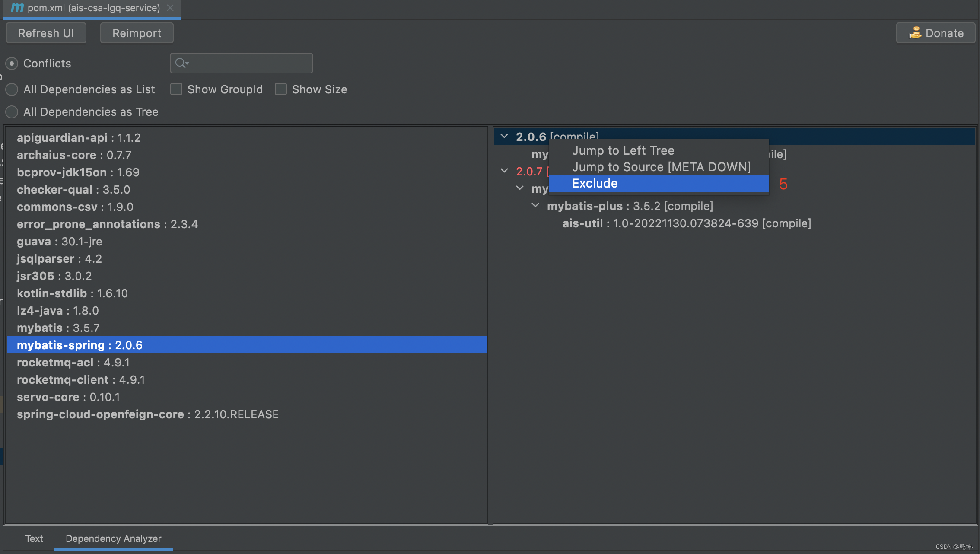Close the pom.xml editor tab

pos(170,8)
